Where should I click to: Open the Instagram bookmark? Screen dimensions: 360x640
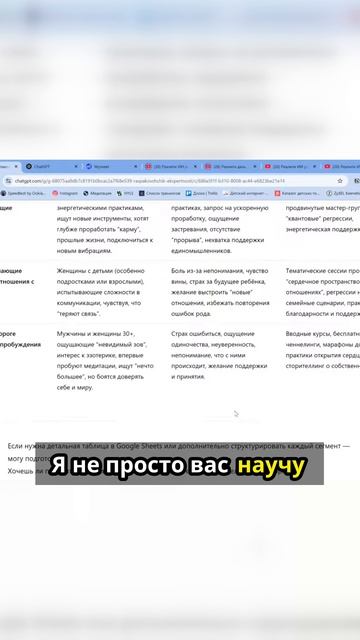(65, 193)
